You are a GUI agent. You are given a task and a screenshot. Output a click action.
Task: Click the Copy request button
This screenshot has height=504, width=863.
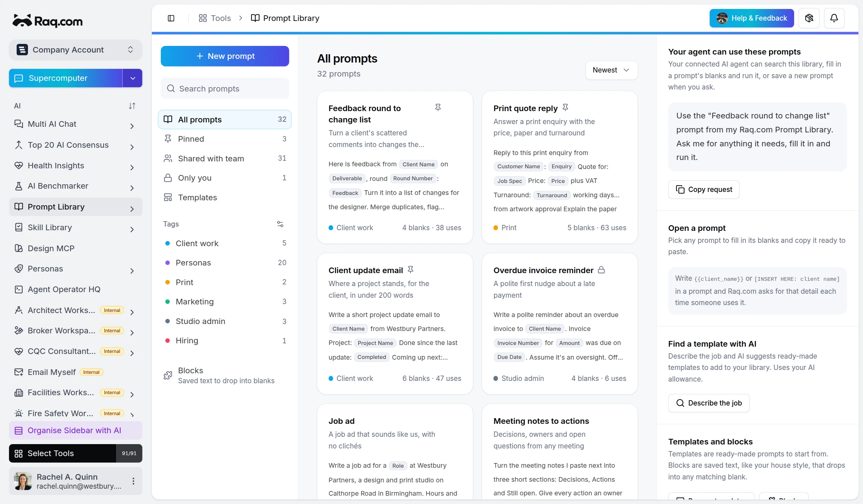tap(704, 190)
